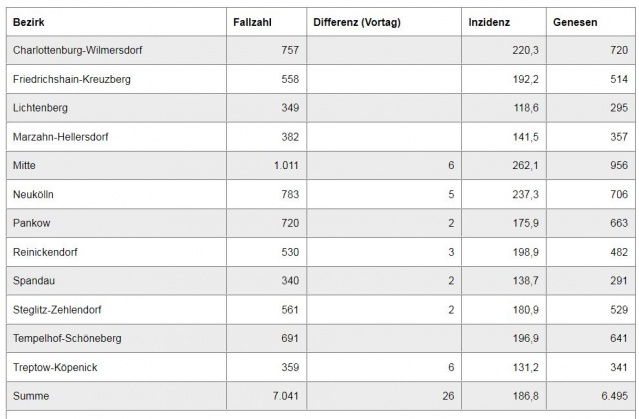Click the Summe row label
Image resolution: width=639 pixels, height=419 pixels.
tap(32, 397)
